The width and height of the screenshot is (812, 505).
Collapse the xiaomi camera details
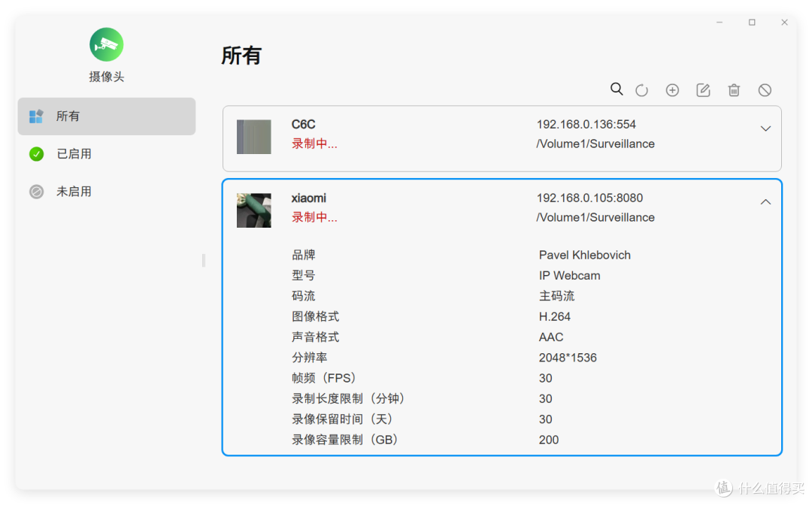765,202
